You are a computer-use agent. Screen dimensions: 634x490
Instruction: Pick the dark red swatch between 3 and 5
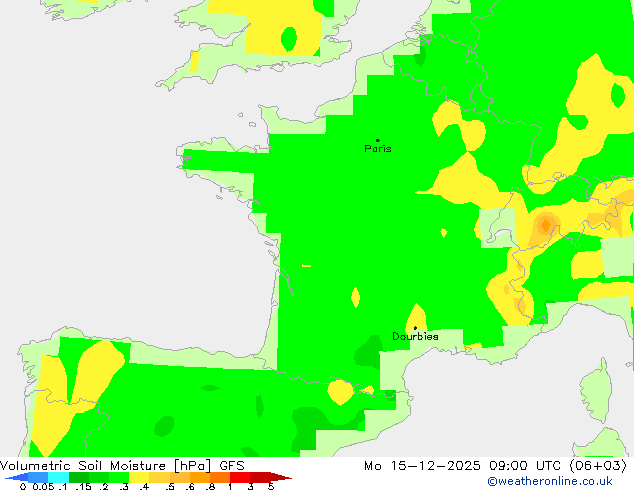click(261, 477)
